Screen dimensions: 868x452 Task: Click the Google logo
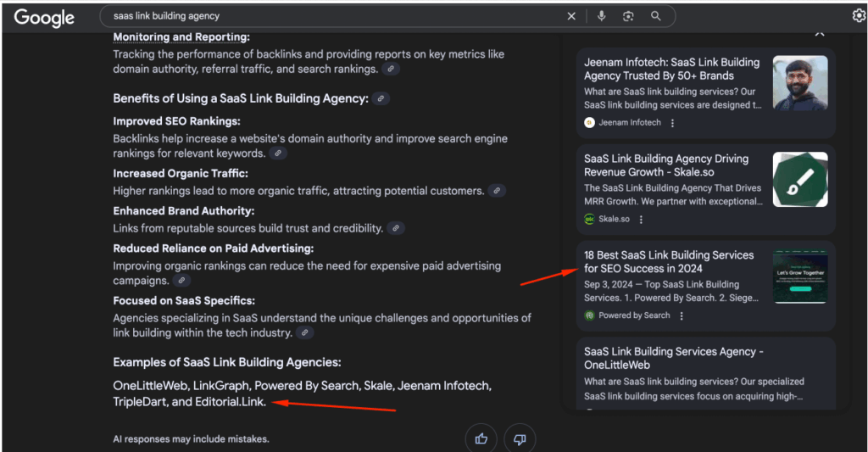[44, 18]
